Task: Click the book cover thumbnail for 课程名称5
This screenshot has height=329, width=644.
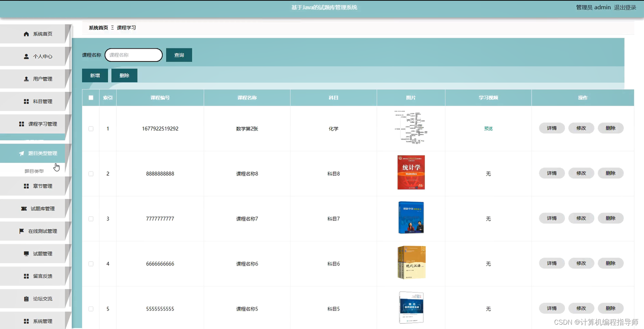Action: pyautogui.click(x=411, y=308)
